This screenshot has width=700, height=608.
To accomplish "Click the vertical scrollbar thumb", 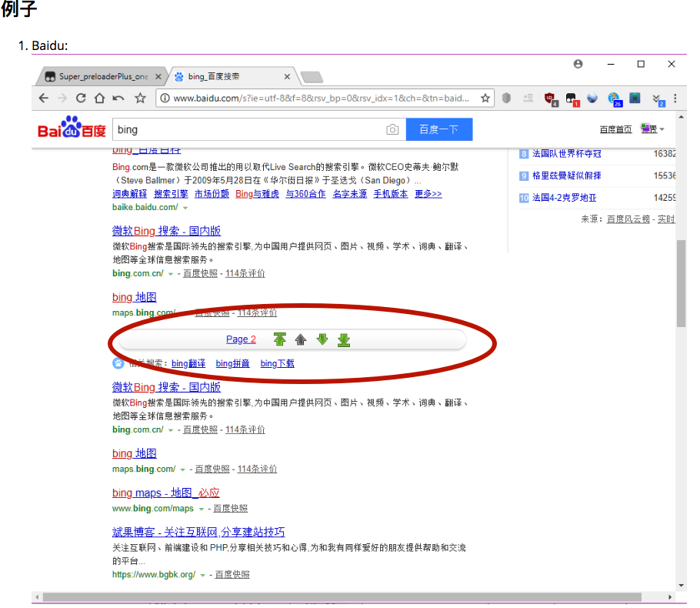I will tap(681, 284).
